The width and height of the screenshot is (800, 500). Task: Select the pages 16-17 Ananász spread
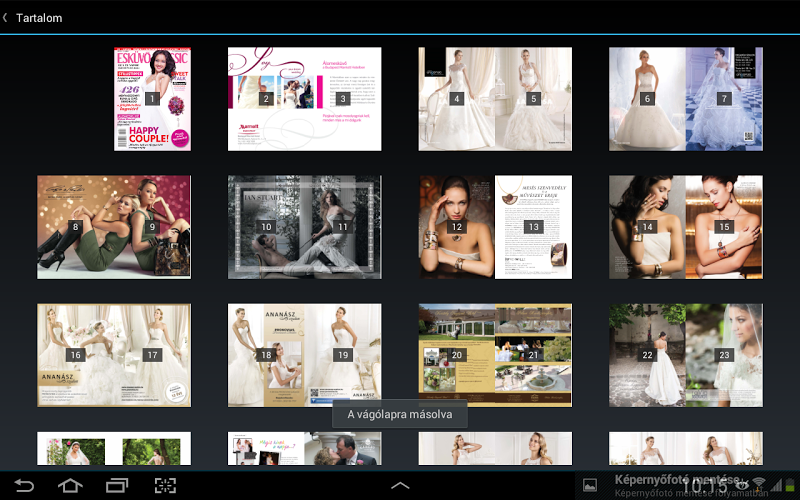pyautogui.click(x=114, y=355)
